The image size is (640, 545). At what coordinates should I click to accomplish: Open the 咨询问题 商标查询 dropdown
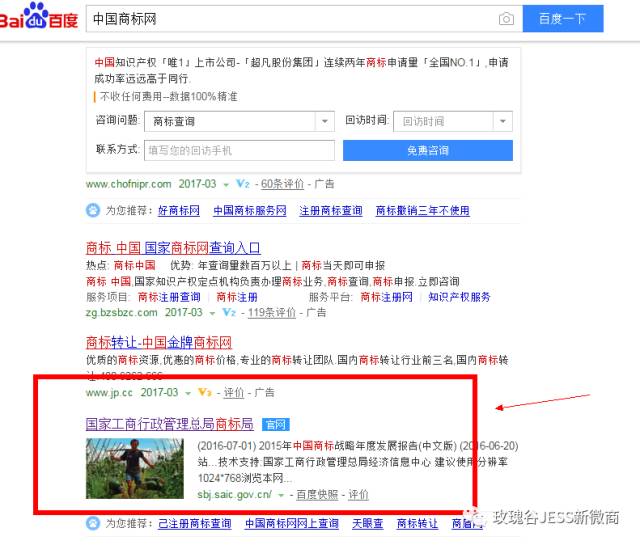239,121
